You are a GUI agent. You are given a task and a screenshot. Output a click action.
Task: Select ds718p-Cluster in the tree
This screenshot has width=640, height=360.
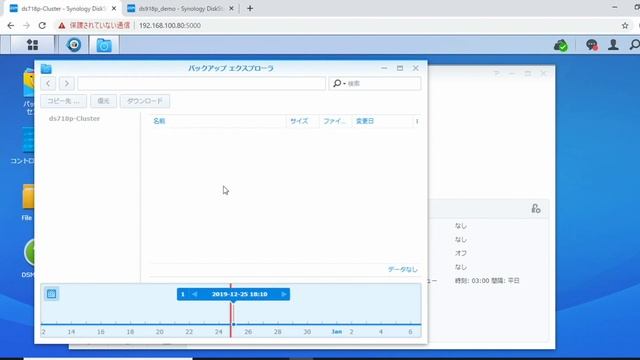74,118
